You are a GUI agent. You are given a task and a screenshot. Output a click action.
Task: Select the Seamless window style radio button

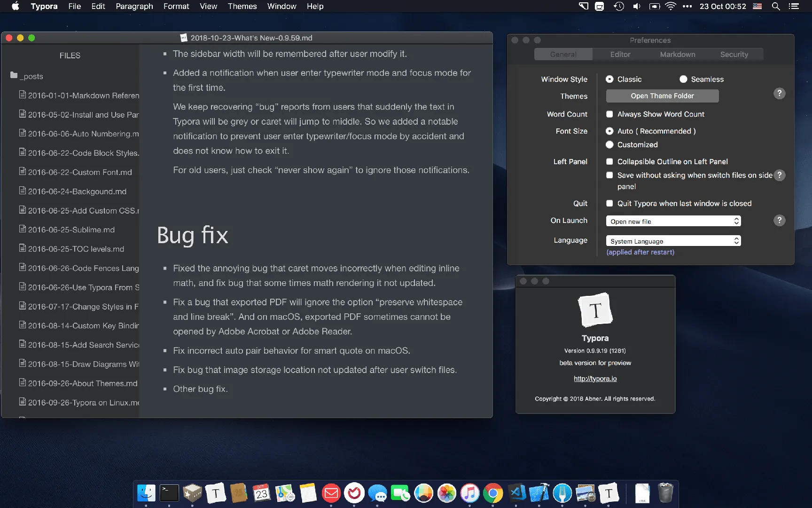[683, 79]
